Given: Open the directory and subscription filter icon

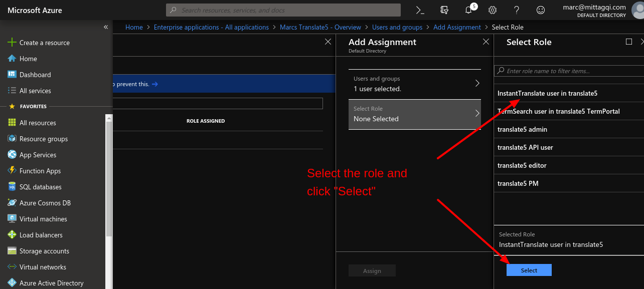Looking at the screenshot, I should coord(444,10).
